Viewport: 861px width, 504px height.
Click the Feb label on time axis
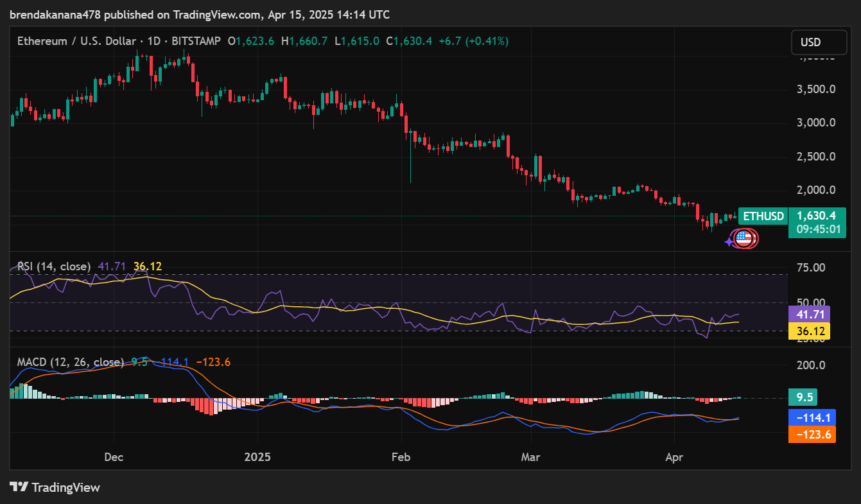click(x=401, y=458)
